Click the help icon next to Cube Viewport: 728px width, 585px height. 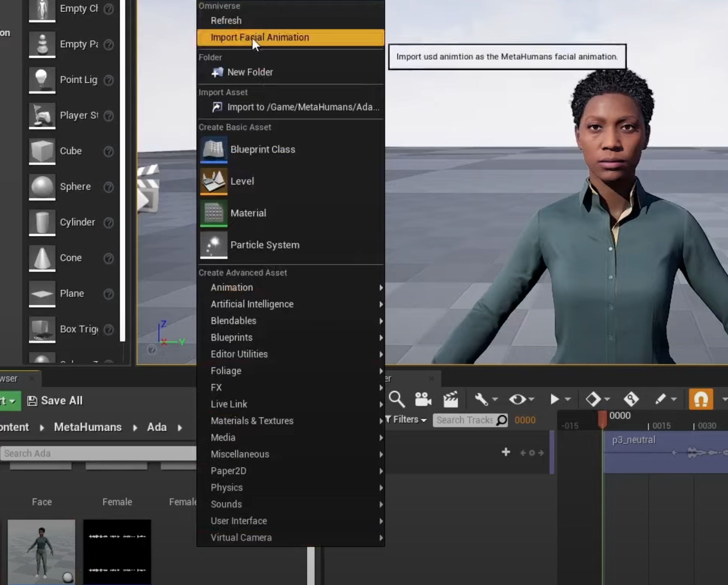click(108, 151)
